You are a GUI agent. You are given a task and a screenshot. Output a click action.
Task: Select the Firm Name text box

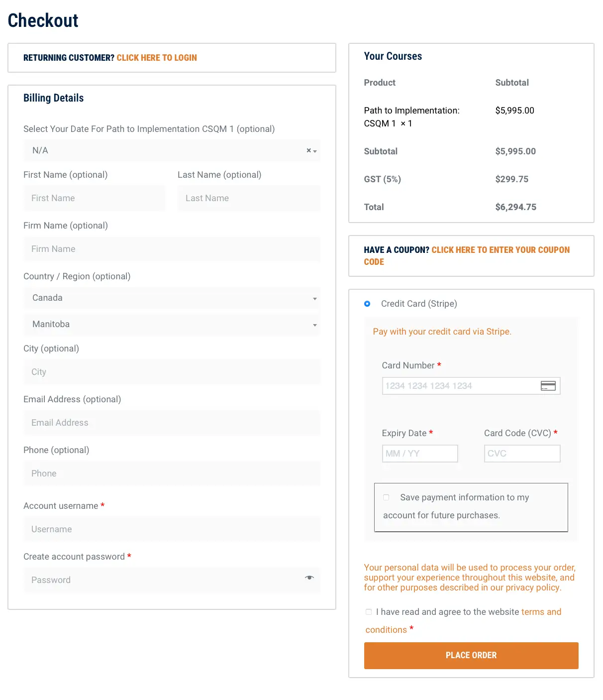[172, 249]
